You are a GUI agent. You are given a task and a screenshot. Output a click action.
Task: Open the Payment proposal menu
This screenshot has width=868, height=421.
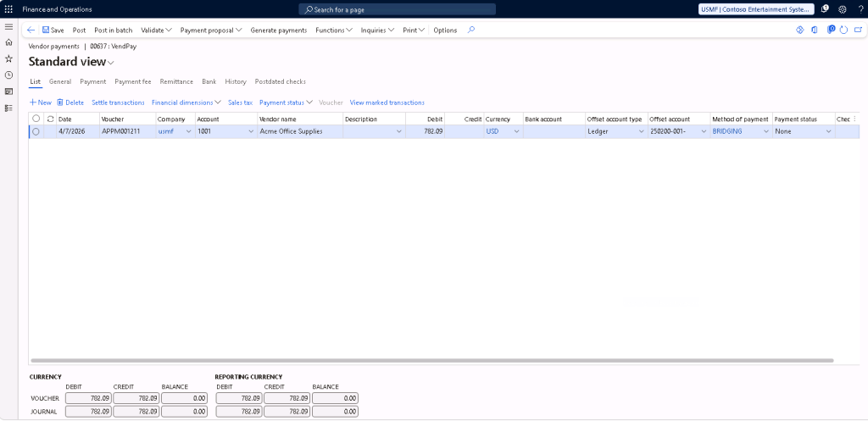(x=211, y=30)
